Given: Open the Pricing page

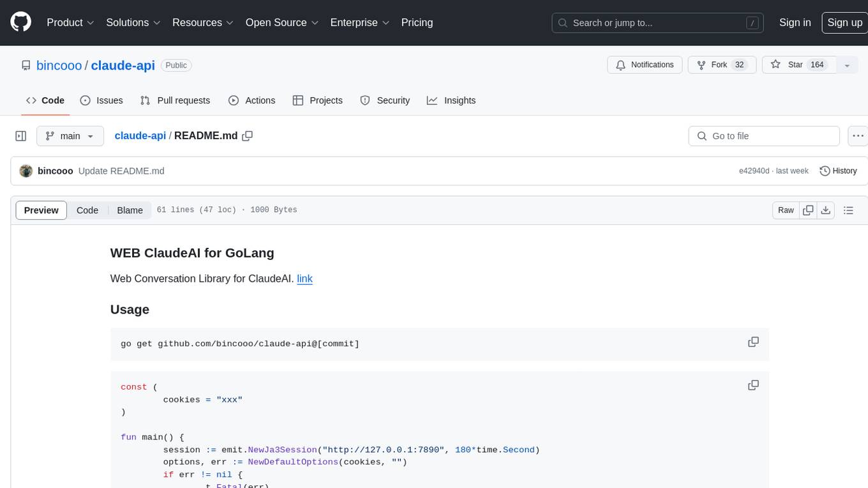Looking at the screenshot, I should pyautogui.click(x=417, y=22).
